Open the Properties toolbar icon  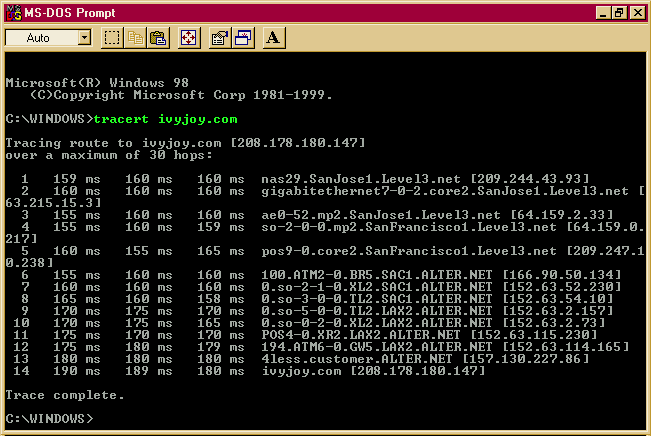pyautogui.click(x=220, y=38)
